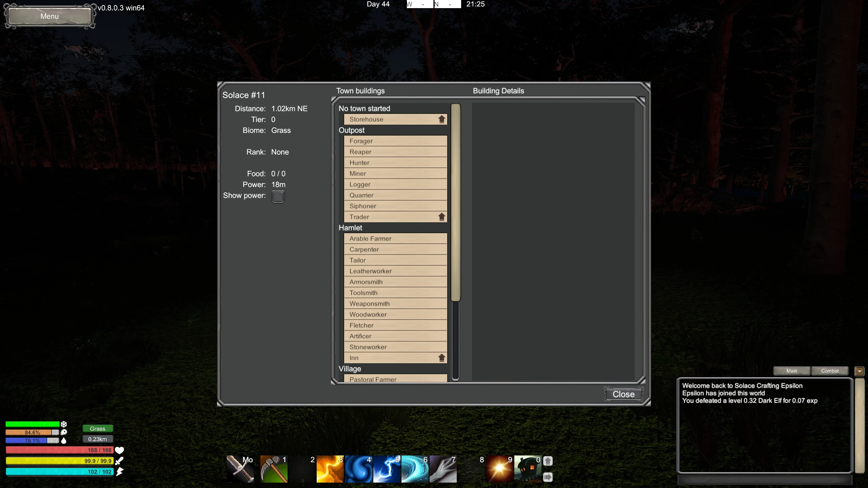The height and width of the screenshot is (488, 868).
Task: Open the Menu button
Action: click(50, 16)
